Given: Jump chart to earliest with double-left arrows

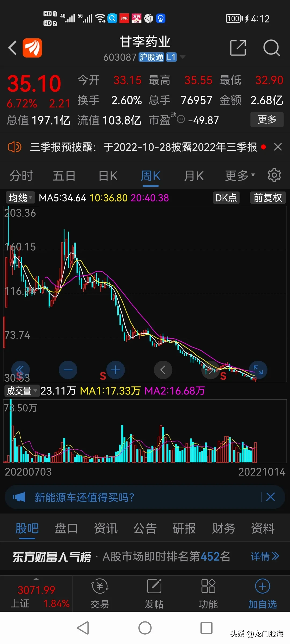Looking at the screenshot, I should point(20,370).
